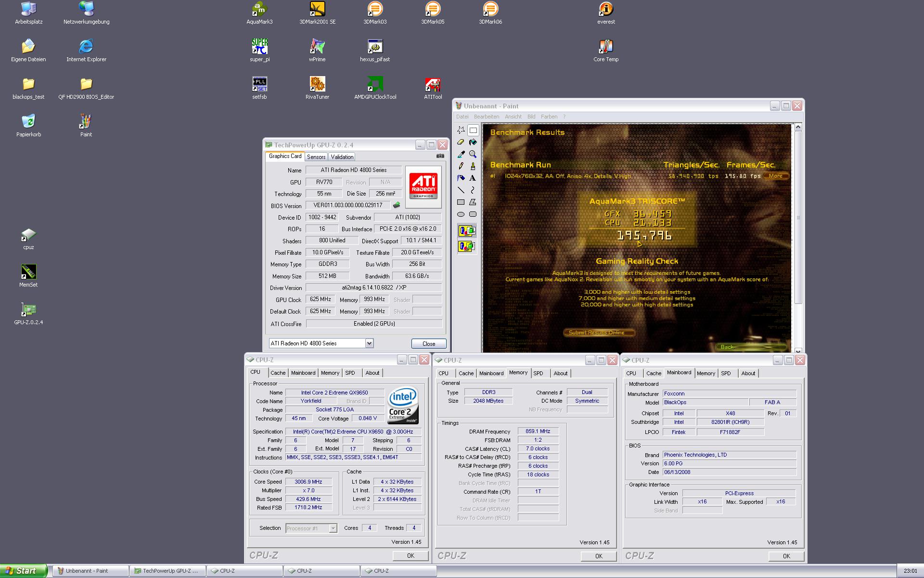Open the setfsb desktop icon
This screenshot has height=578, width=924.
[259, 88]
